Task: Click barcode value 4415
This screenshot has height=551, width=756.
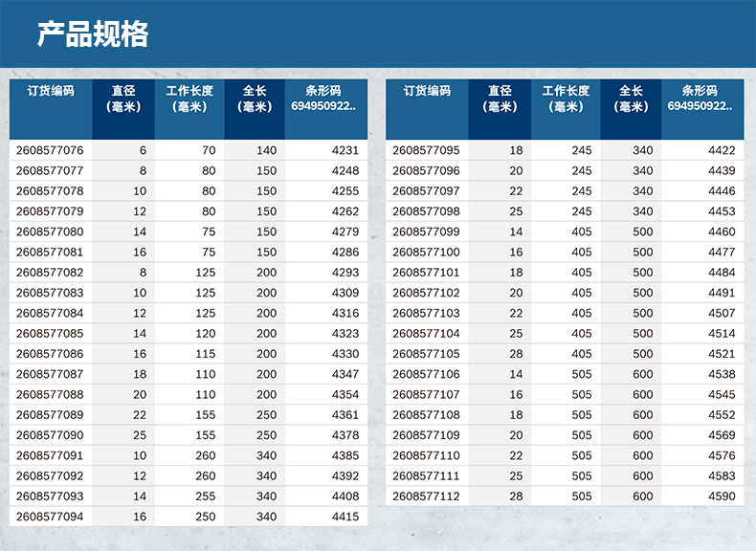Action: (x=345, y=517)
